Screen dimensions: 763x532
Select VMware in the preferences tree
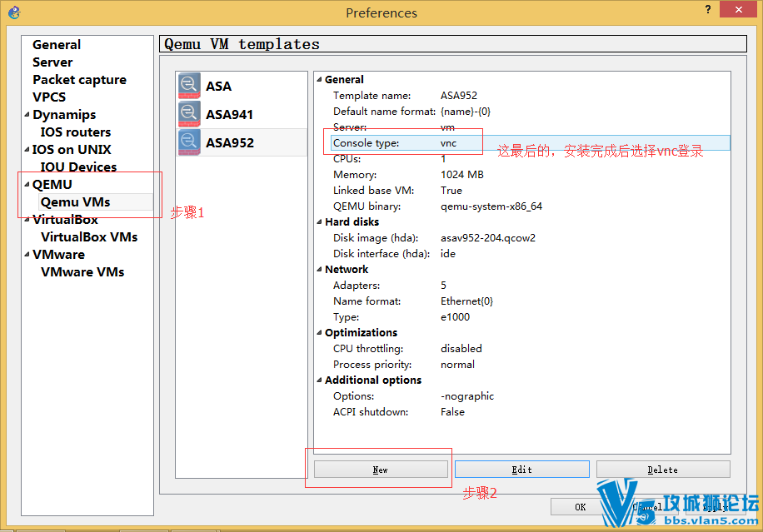coord(58,255)
